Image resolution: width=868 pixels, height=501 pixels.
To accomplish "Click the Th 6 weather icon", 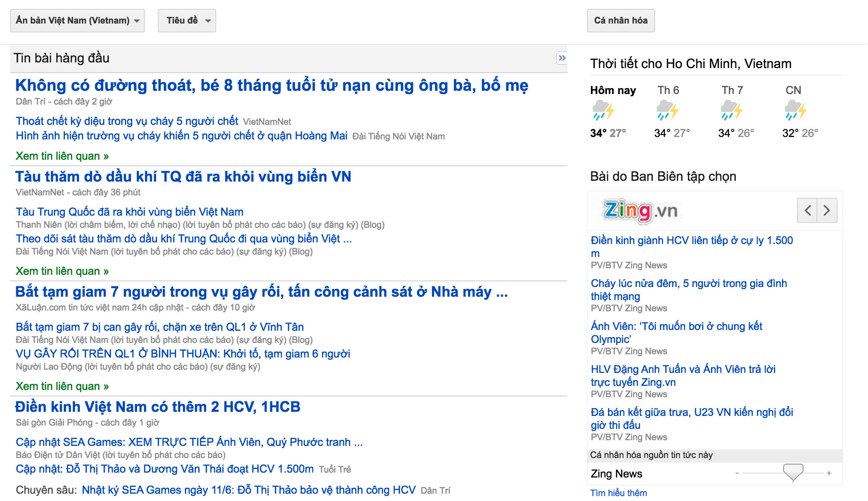I will pyautogui.click(x=667, y=111).
